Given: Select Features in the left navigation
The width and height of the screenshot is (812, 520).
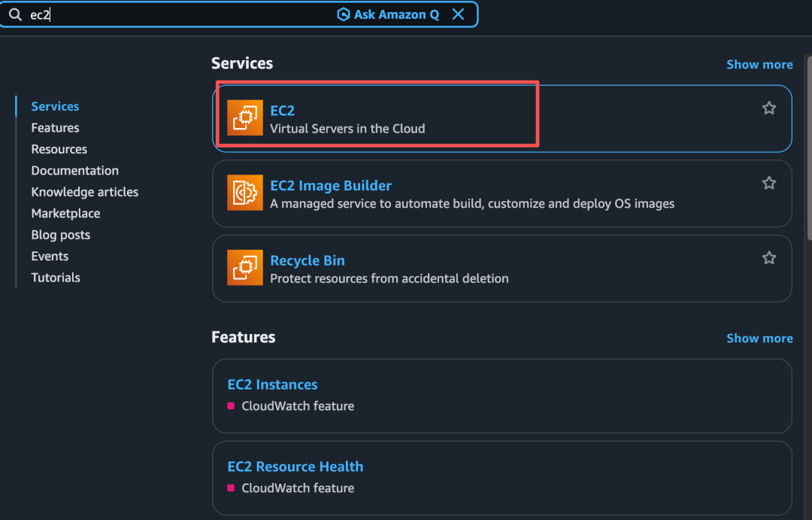Looking at the screenshot, I should [x=55, y=127].
